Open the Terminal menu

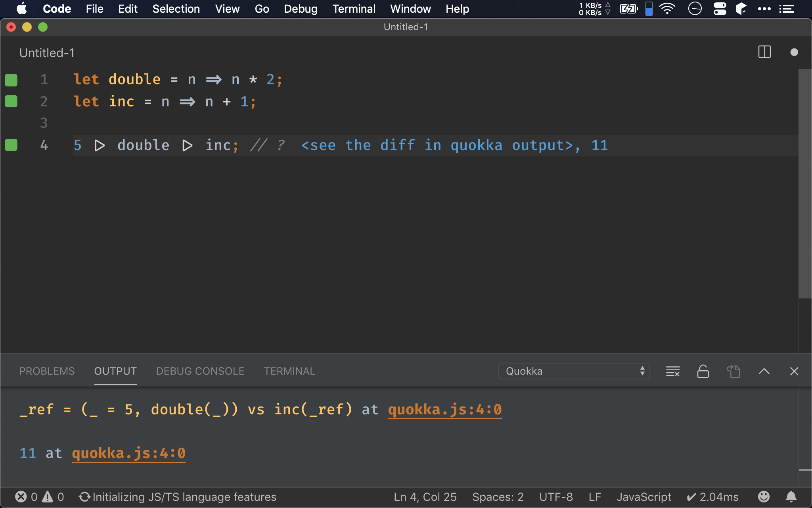(354, 9)
